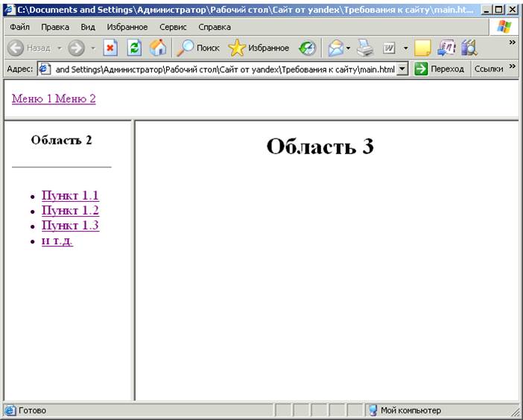Go to the Home page icon
This screenshot has width=523, height=420.
tap(158, 48)
